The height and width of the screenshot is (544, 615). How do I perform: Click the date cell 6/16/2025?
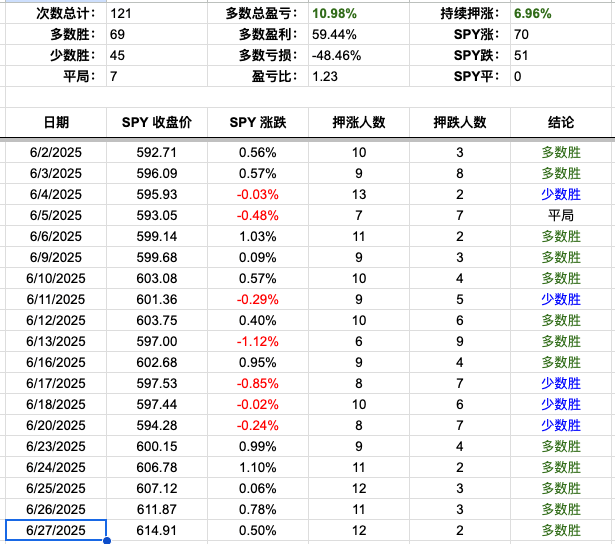click(x=56, y=362)
